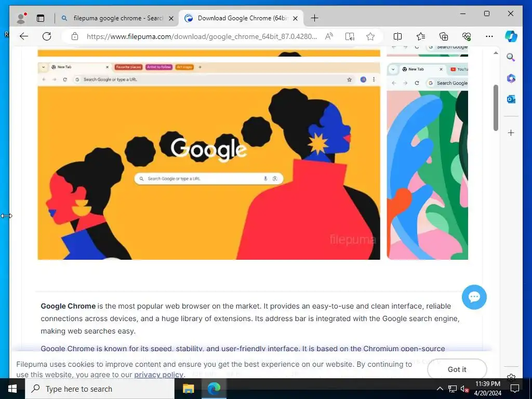Start Read aloud from address bar
Image resolution: width=532 pixels, height=399 pixels.
point(329,36)
